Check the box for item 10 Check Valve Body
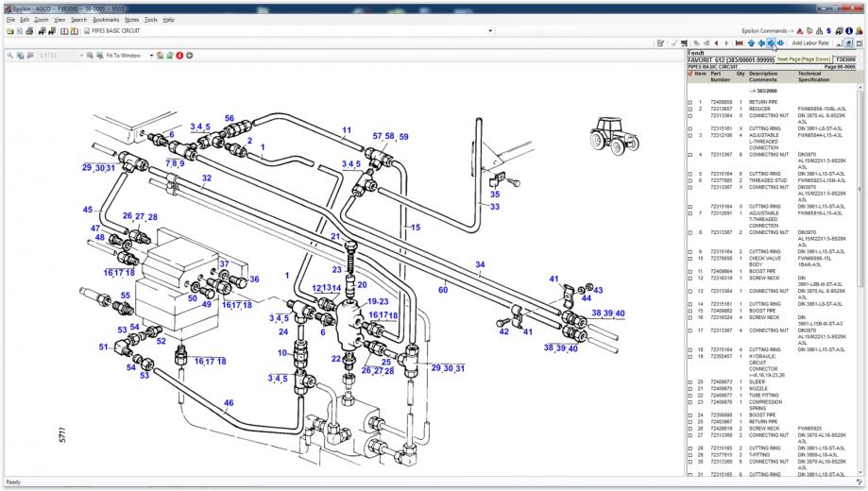This screenshot has height=491, width=868. pos(690,258)
